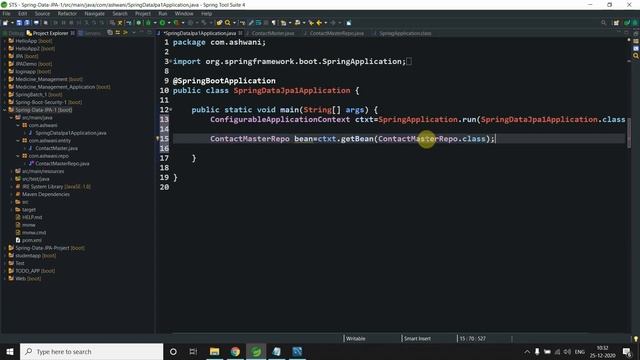Click the warning marker on line 15

(x=158, y=138)
